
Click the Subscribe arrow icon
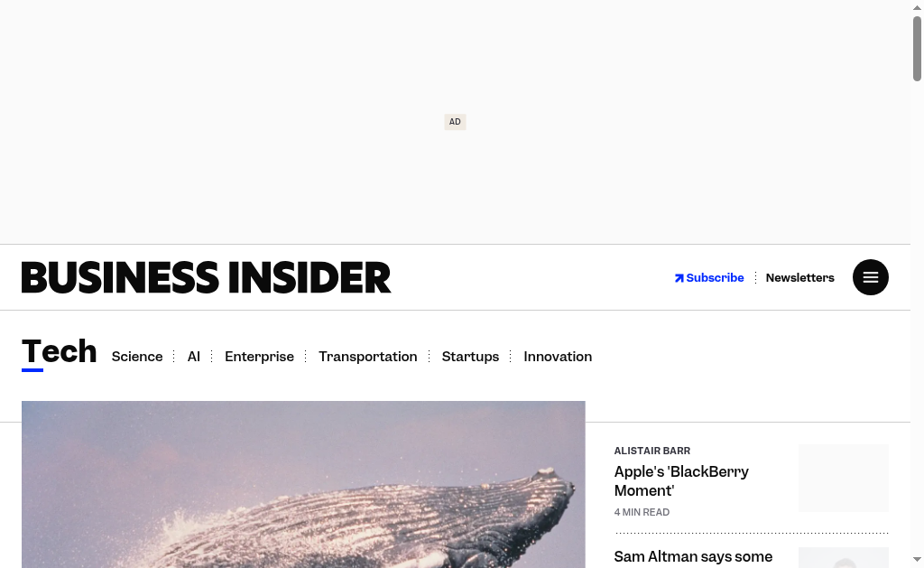(679, 278)
